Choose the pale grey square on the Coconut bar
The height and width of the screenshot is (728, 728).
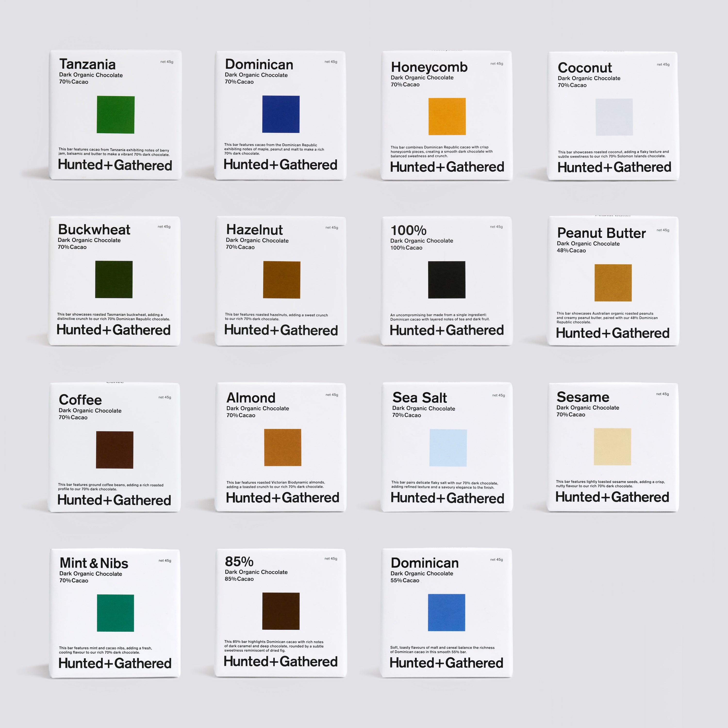point(614,117)
